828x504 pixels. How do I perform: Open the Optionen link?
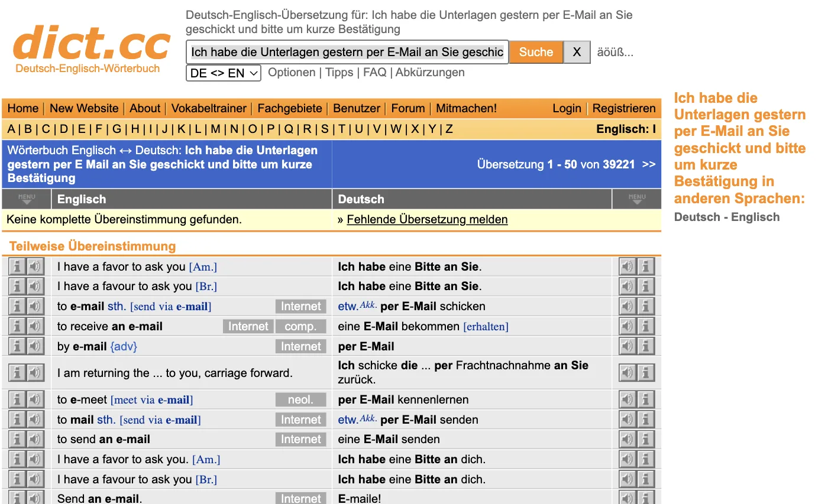click(292, 73)
